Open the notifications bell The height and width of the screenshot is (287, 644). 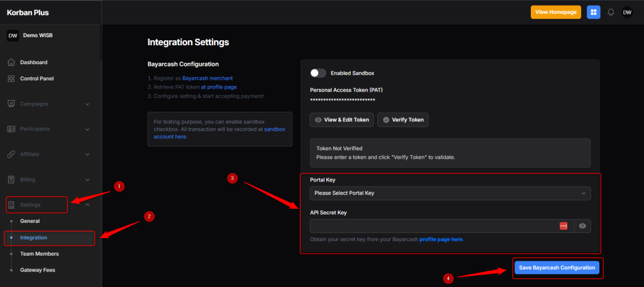611,13
